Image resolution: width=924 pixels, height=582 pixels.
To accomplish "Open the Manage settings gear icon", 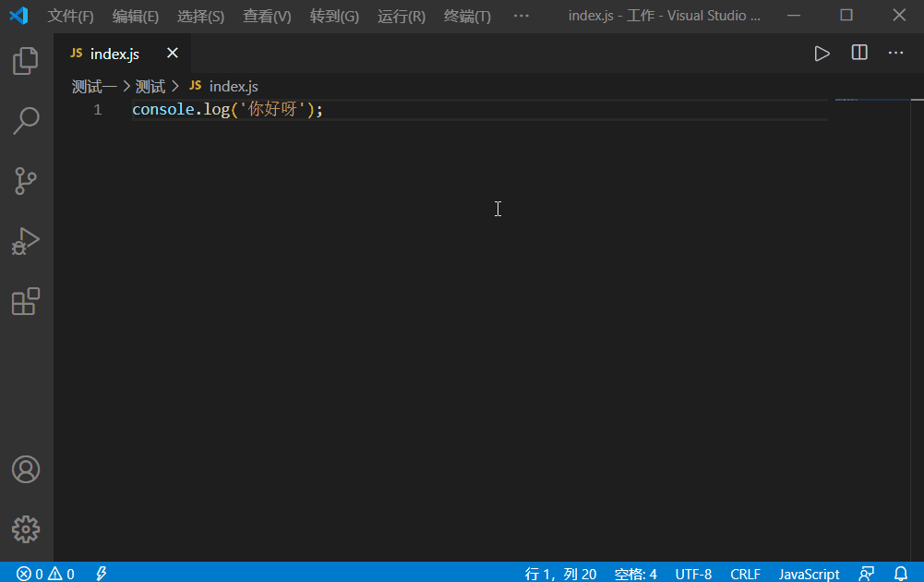I will pyautogui.click(x=26, y=529).
